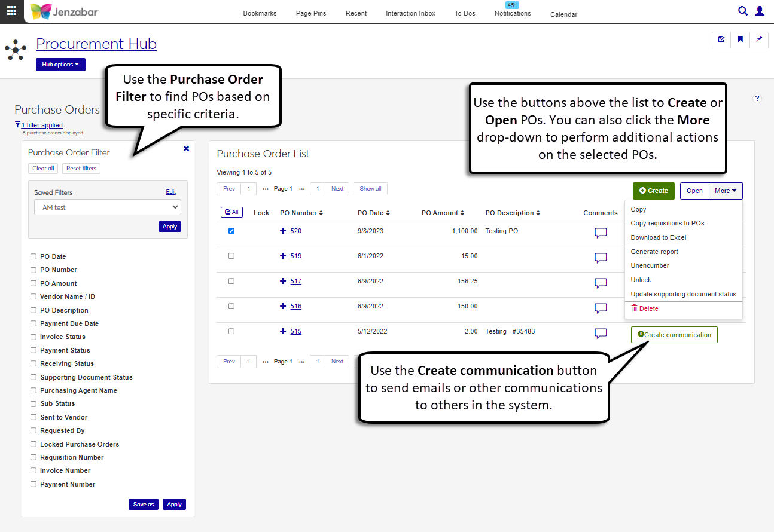Enable the Payment Status filter checkbox
774x532 pixels.
pyautogui.click(x=33, y=350)
